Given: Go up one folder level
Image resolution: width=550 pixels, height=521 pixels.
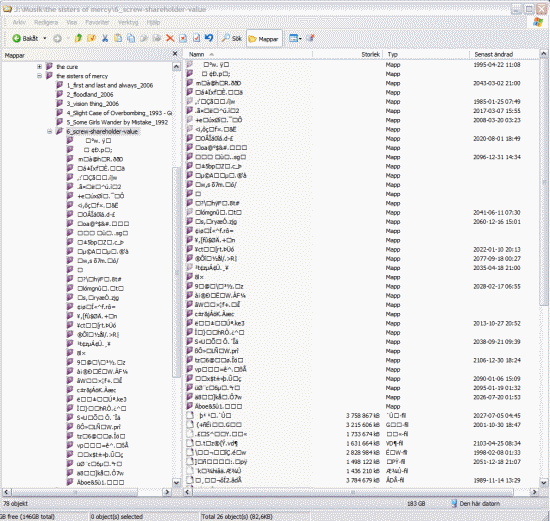Looking at the screenshot, I should 78,38.
